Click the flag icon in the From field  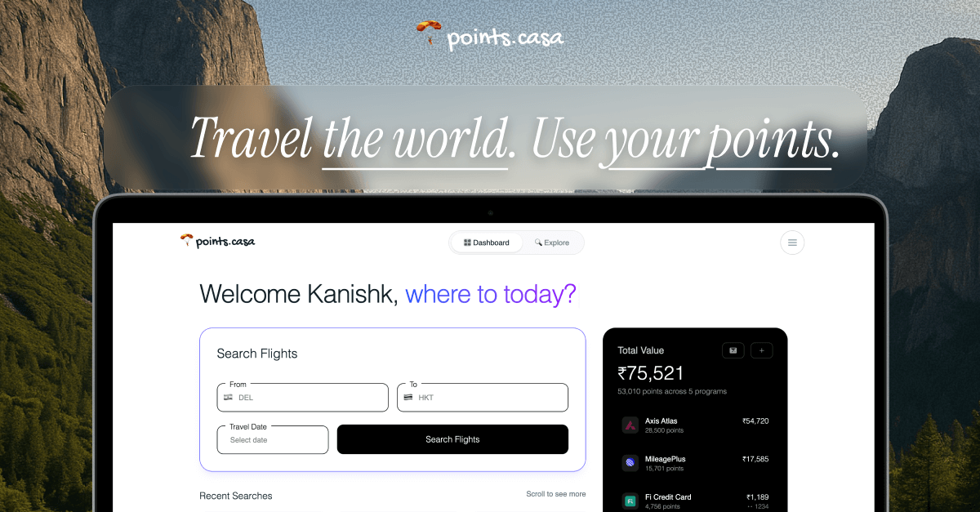pos(227,397)
